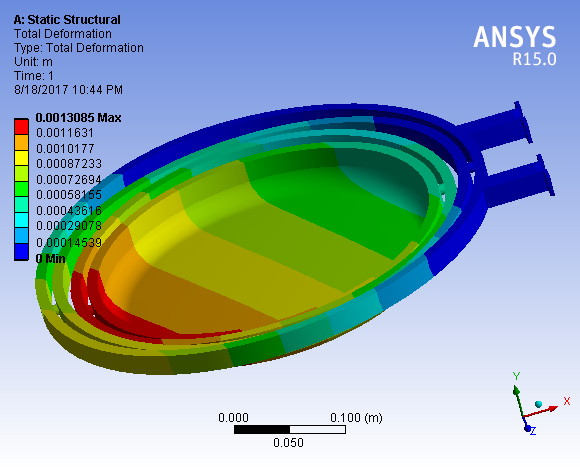Click the yellow legend color band
Viewport: 580px width, 467px height.
click(x=21, y=158)
